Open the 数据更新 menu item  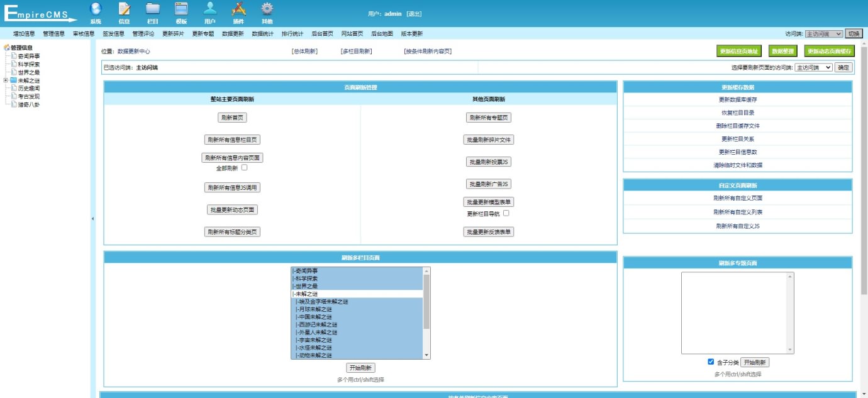(x=233, y=34)
